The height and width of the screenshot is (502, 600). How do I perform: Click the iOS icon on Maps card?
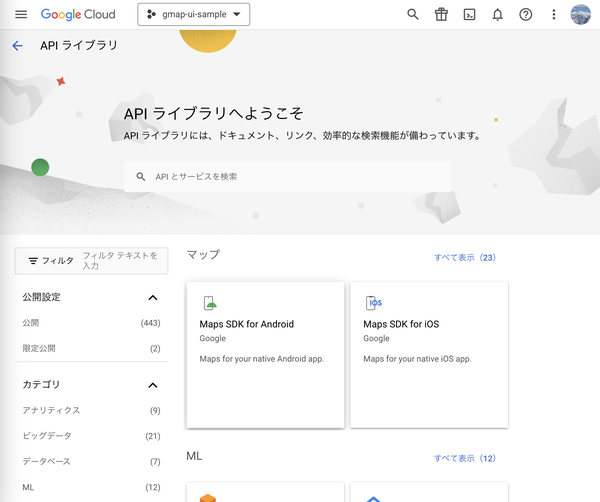click(374, 303)
